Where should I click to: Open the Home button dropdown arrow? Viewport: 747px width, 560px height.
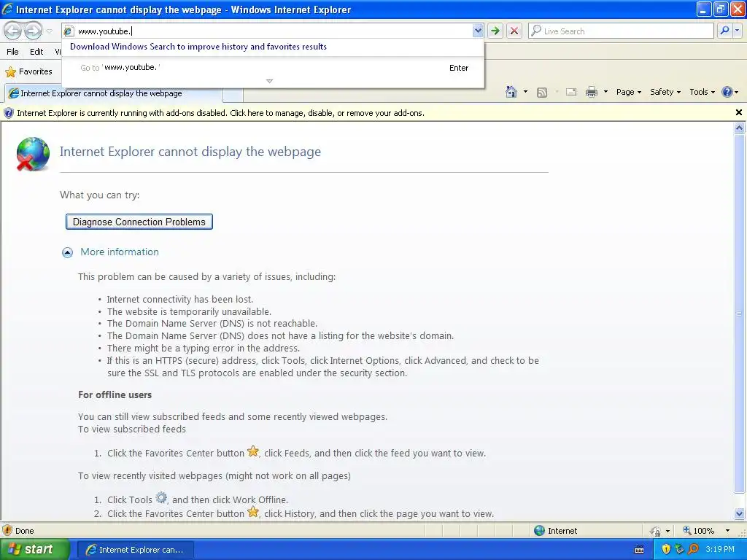pos(525,92)
